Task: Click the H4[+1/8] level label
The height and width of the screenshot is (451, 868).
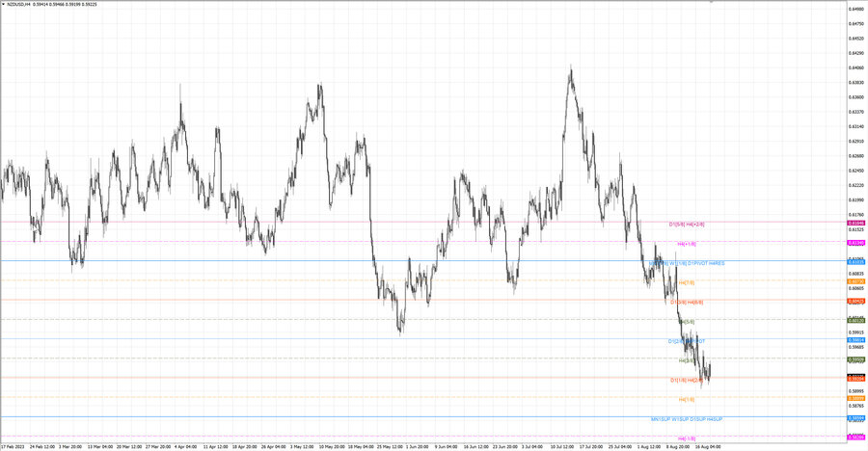Action: click(x=687, y=244)
